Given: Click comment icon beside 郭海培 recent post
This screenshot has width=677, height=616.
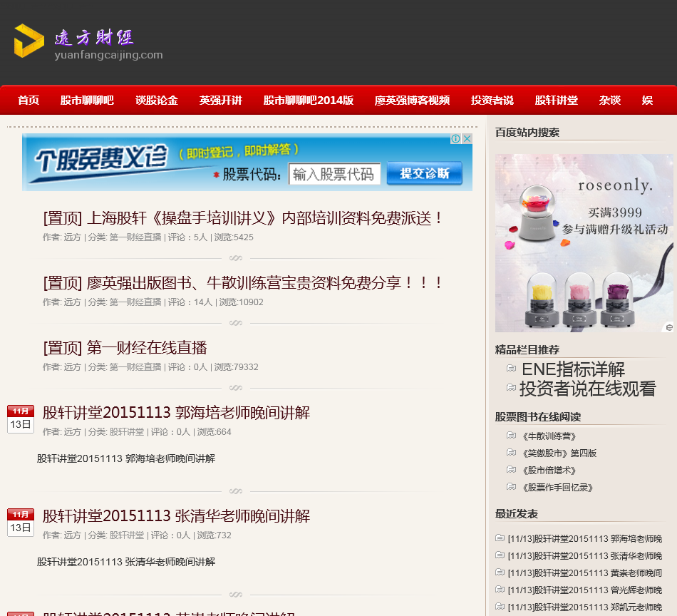Looking at the screenshot, I should point(500,538).
